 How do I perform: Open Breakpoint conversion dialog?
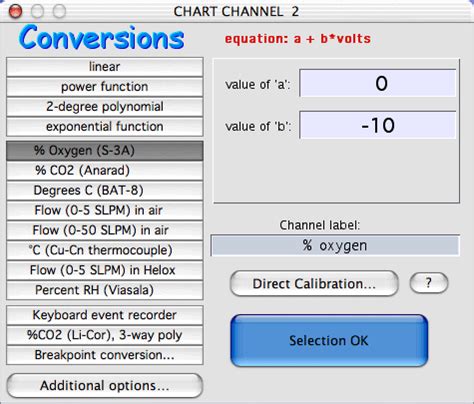(104, 355)
